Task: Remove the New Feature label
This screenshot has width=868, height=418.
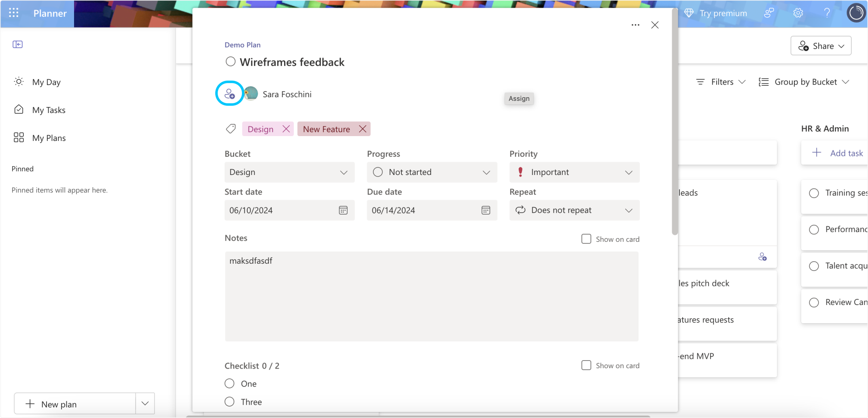Action: point(363,129)
